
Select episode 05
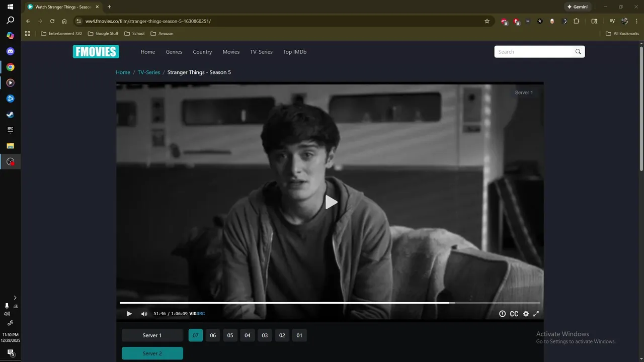point(230,335)
